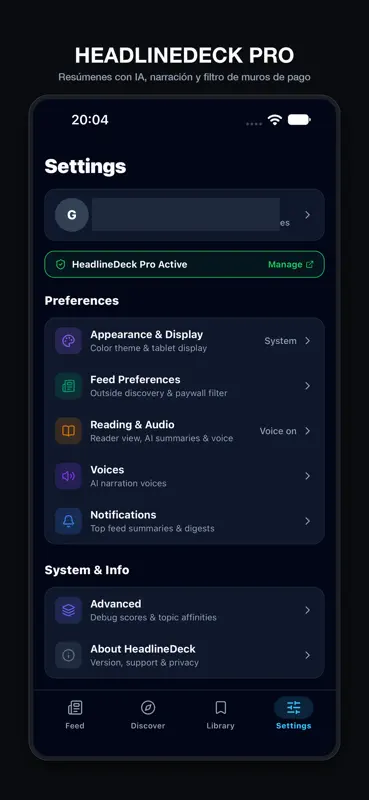
Task: Tap the G profile avatar
Action: [x=72, y=215]
